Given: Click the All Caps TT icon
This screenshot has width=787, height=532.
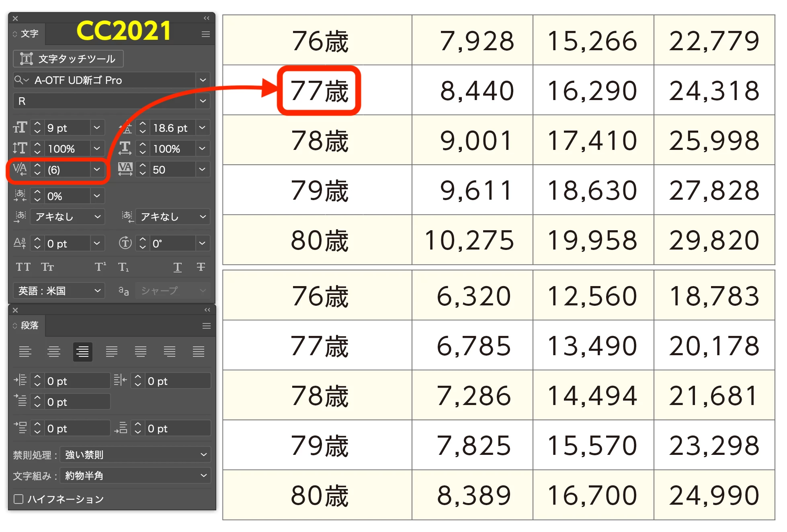Looking at the screenshot, I should [23, 267].
